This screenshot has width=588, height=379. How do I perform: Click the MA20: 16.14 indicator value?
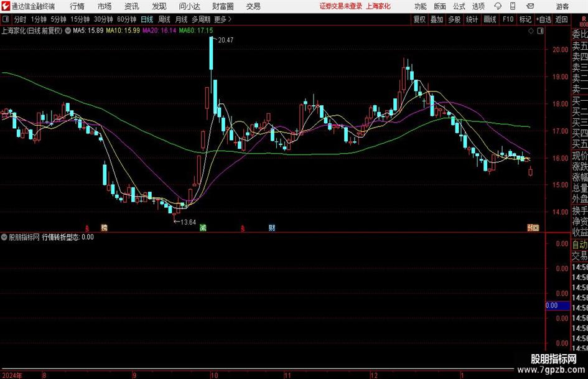[159, 30]
